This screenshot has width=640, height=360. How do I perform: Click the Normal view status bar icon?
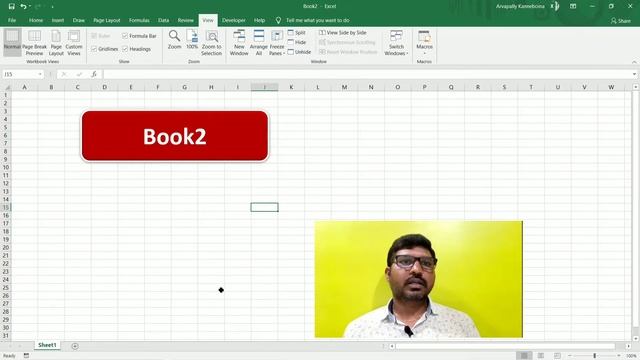pos(524,356)
